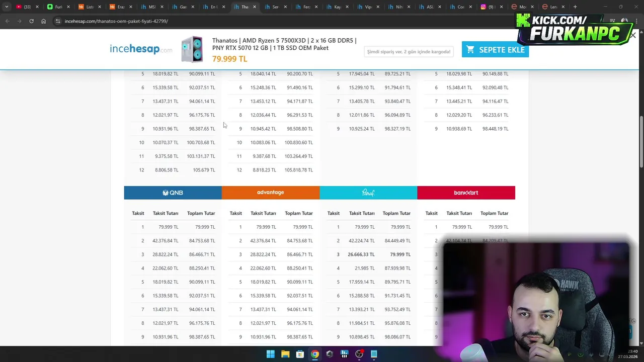Launch Microsoft Store from the taskbar
Image resolution: width=644 pixels, height=362 pixels.
pos(300,354)
